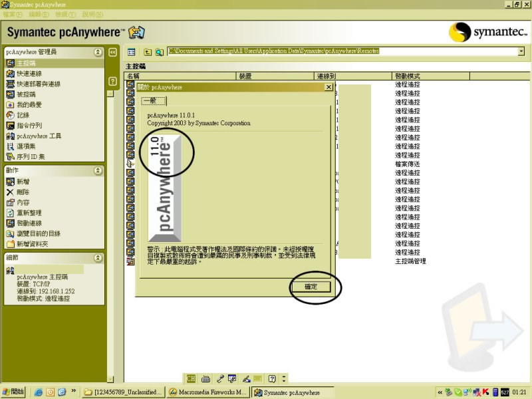Screen dimensions: 532x399
Task: Close the 關於 pcAnywhere dialog
Action: coord(329,87)
